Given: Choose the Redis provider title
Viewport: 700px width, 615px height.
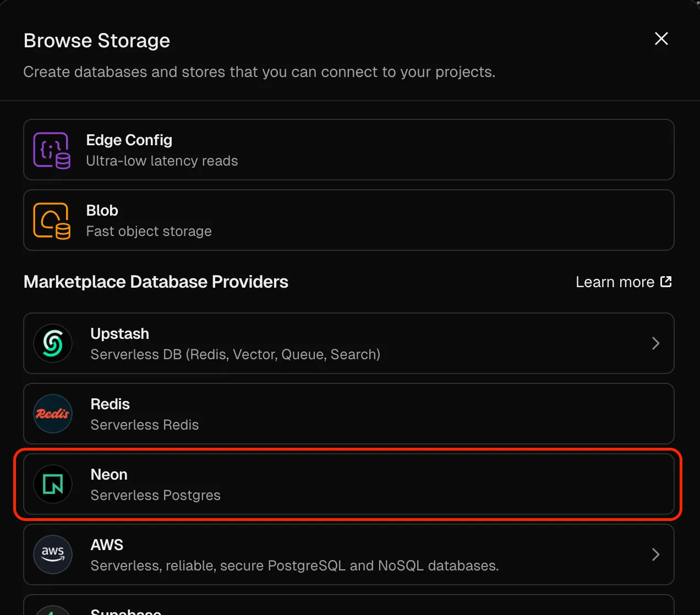Looking at the screenshot, I should click(110, 404).
